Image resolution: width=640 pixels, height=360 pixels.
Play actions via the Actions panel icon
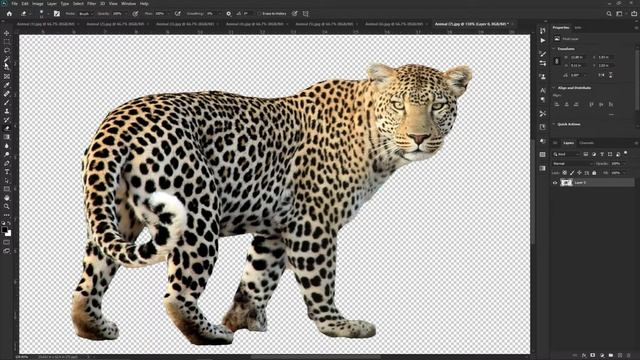(542, 40)
